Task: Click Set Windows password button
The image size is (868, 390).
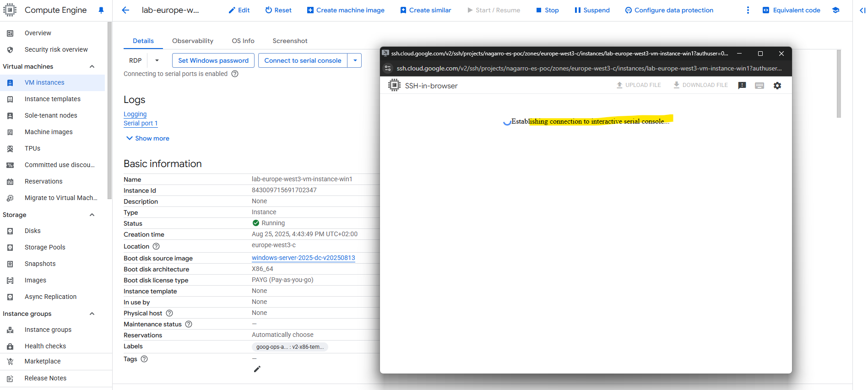Action: pyautogui.click(x=213, y=60)
